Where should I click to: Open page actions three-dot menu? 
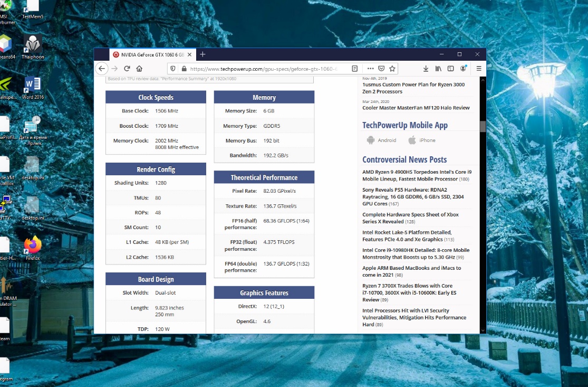(370, 69)
